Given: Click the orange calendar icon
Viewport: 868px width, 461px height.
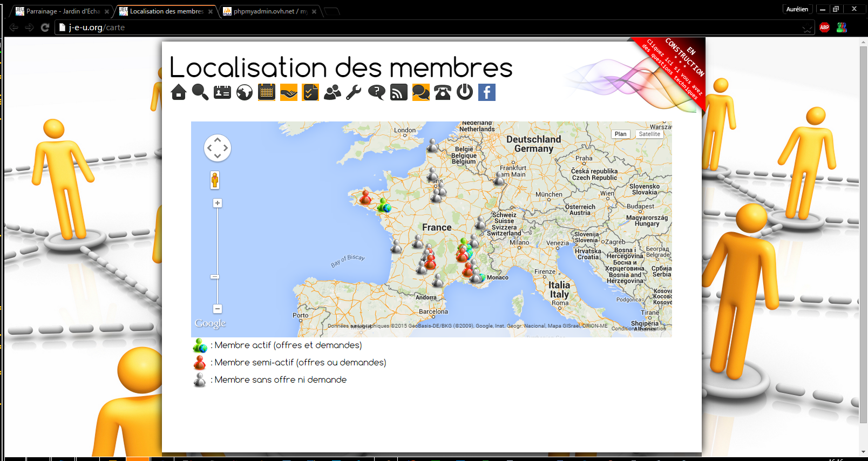Looking at the screenshot, I should 267,92.
